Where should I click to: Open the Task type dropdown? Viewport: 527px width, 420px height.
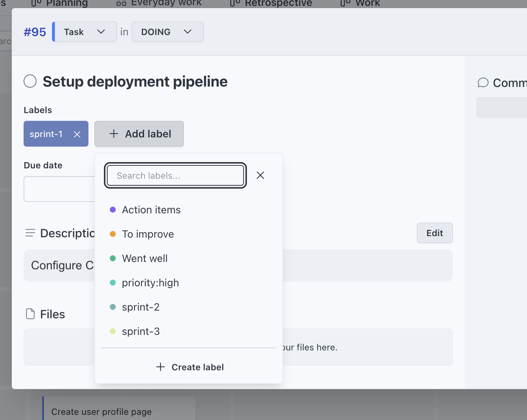click(x=85, y=32)
